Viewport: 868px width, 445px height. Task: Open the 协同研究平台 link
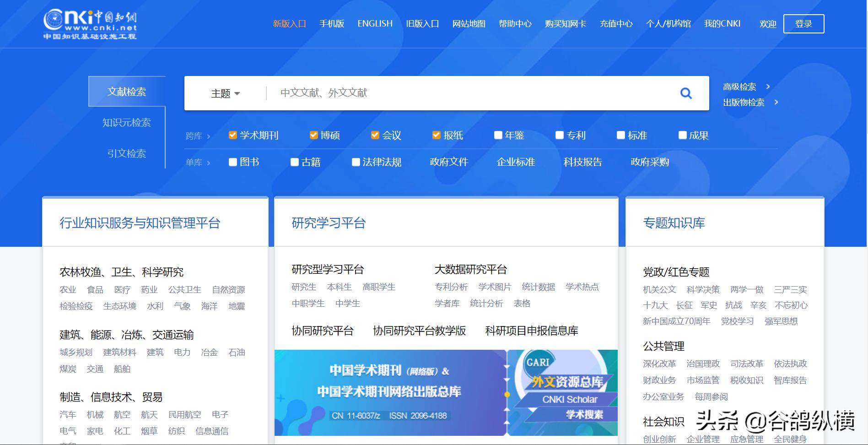tap(322, 331)
